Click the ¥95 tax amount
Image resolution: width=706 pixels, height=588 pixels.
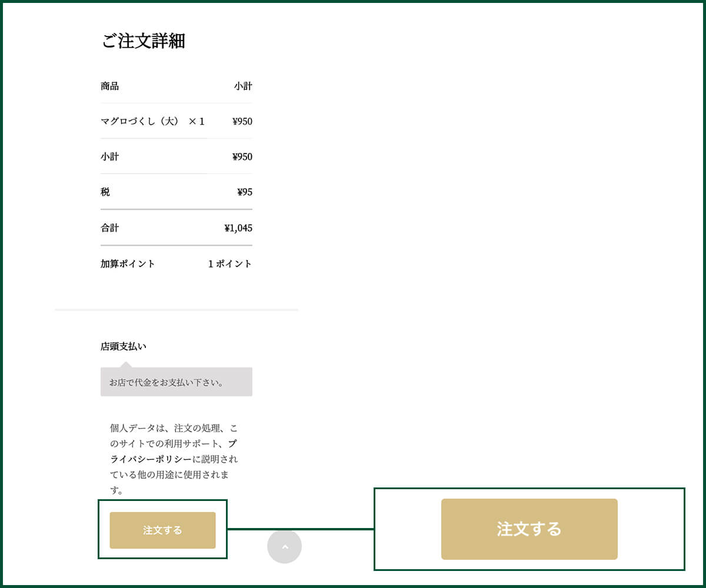click(x=245, y=192)
